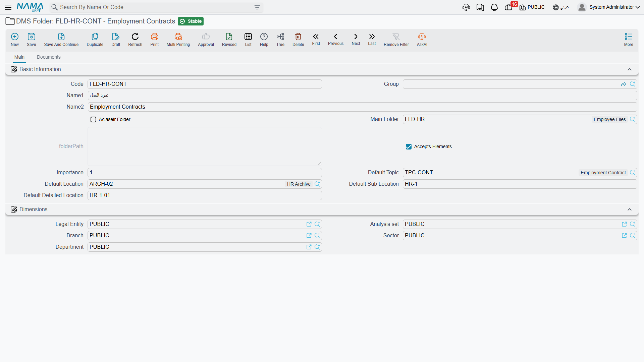644x362 pixels.
Task: Print the folder record
Action: click(x=155, y=40)
